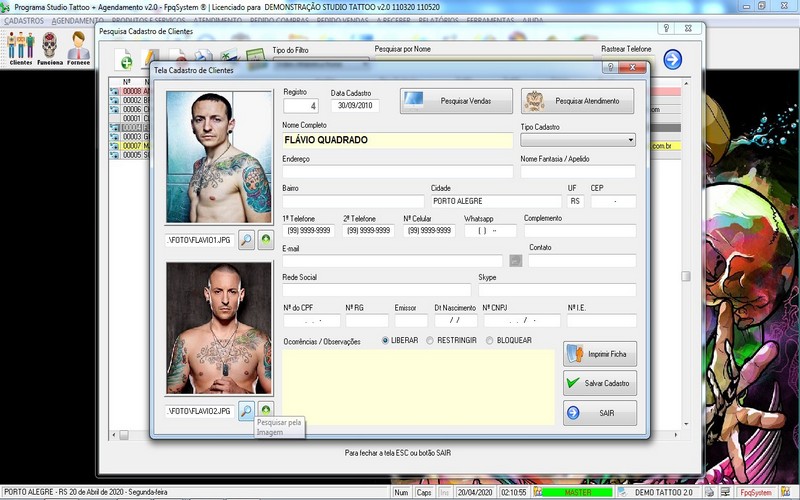Click the Data Cadastro field 30/09/2010
The height and width of the screenshot is (500, 800).
pyautogui.click(x=355, y=106)
